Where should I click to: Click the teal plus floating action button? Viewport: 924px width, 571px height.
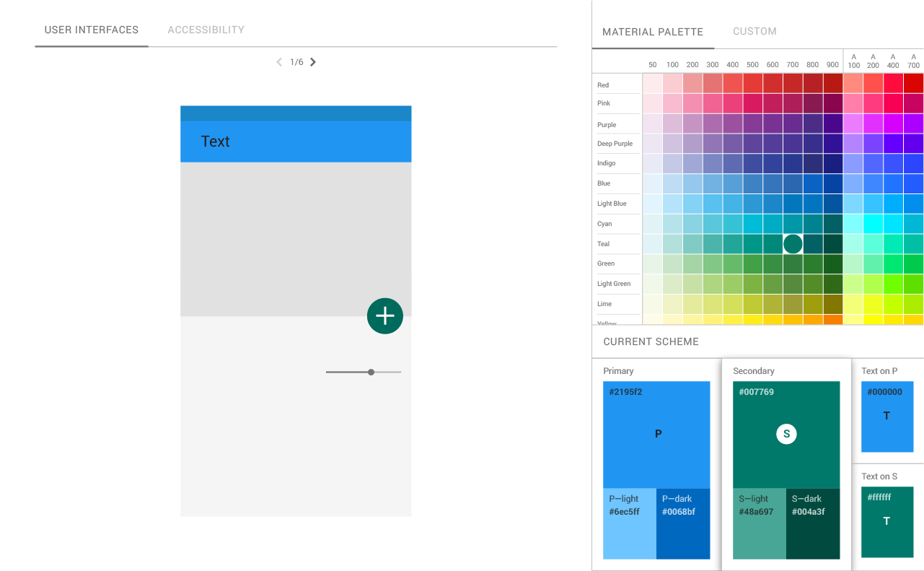385,316
